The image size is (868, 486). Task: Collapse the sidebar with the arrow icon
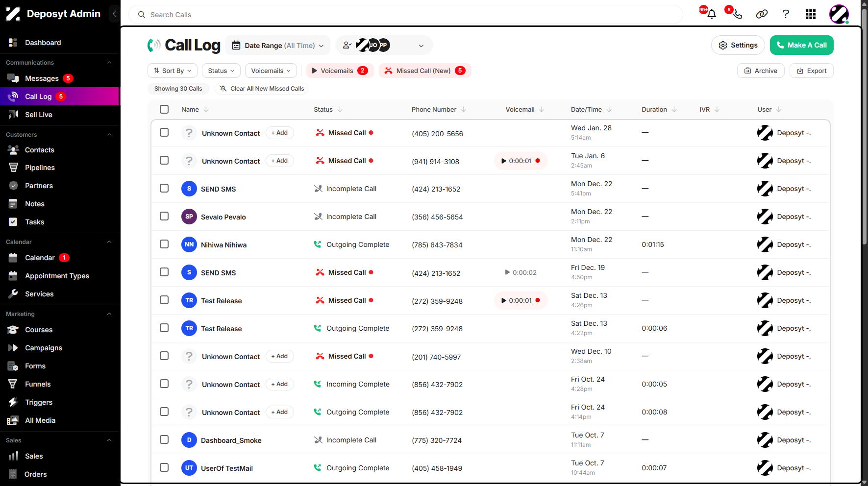pyautogui.click(x=114, y=14)
